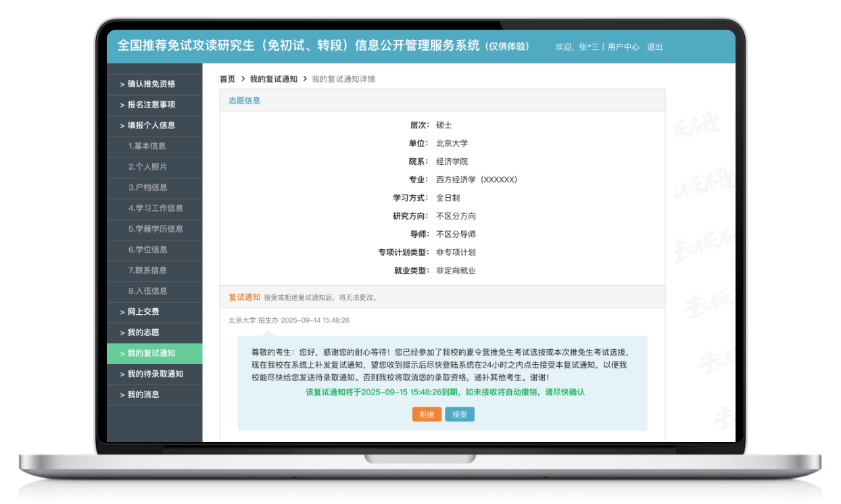
Task: Open 3.户档信息 sidebar item
Action: (147, 187)
